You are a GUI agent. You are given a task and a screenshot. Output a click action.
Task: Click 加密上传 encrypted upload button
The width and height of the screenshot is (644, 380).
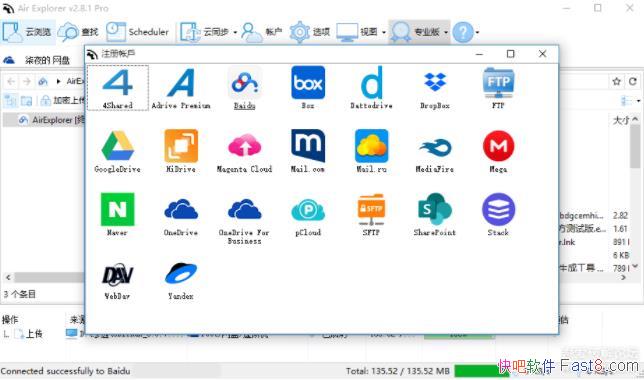click(x=63, y=100)
